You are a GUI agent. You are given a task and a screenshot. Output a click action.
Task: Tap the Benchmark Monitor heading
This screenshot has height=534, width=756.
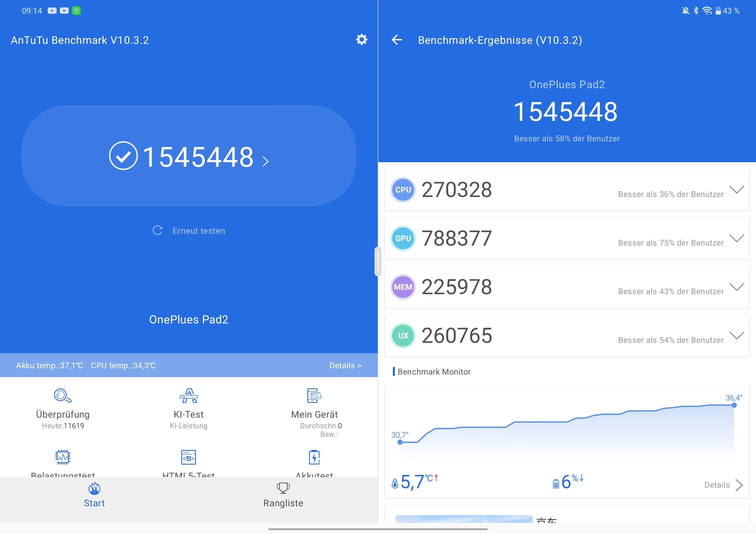[434, 372]
